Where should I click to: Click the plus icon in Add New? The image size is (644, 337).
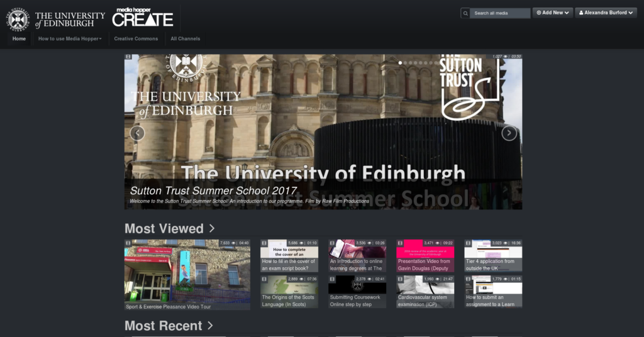539,13
